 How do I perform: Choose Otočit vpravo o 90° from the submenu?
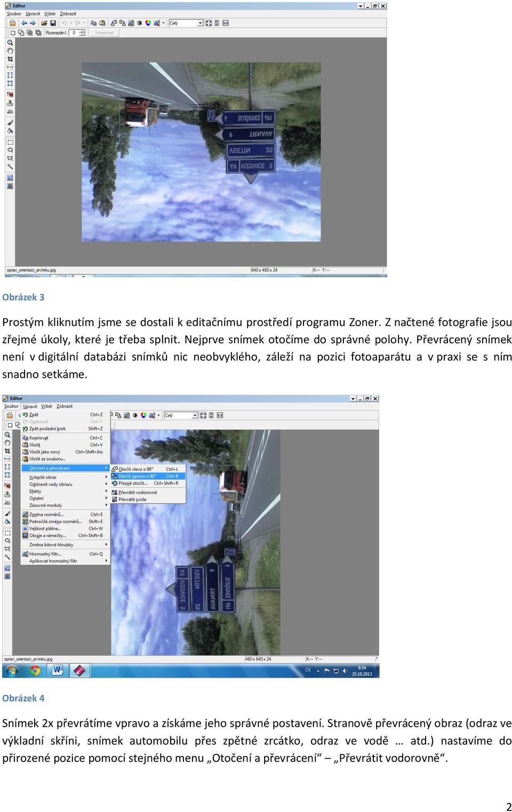point(148,476)
